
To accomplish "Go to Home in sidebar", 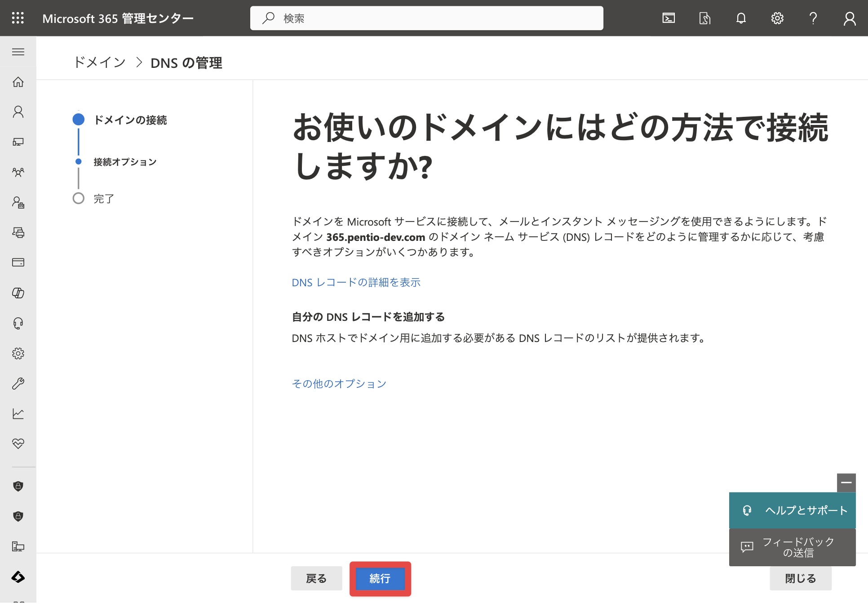I will coord(18,82).
